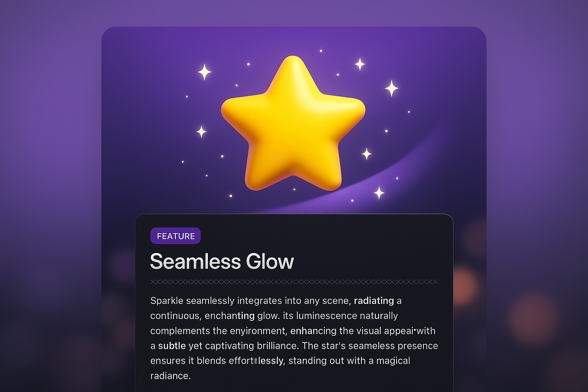Click the sparkle left of the star's lower-left leg

point(201,131)
